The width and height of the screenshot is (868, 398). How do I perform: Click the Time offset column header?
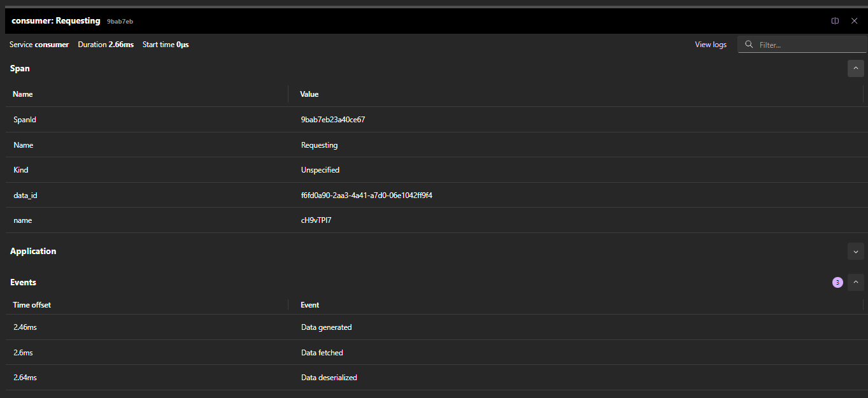[x=32, y=305]
